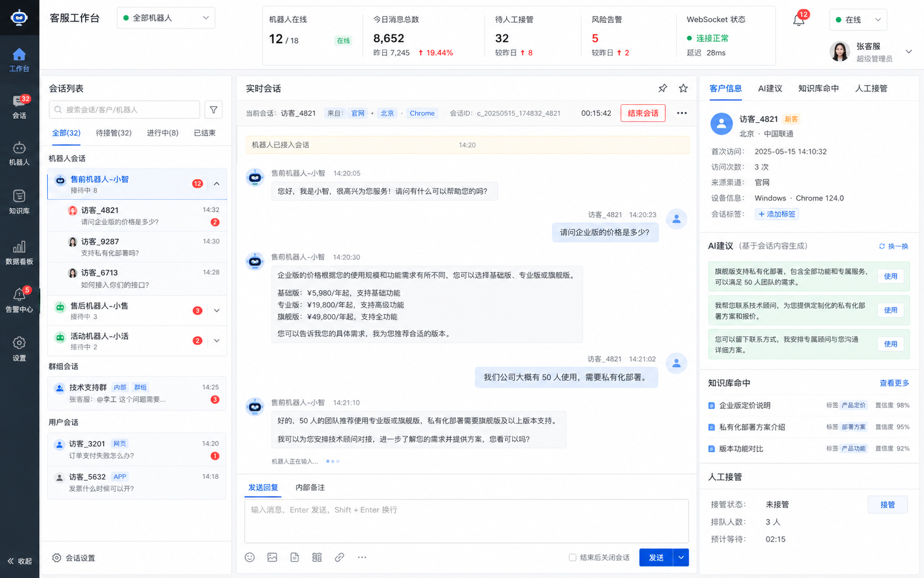Click the 接管 takeover button
Viewport: 924px width, 578px height.
(x=888, y=505)
